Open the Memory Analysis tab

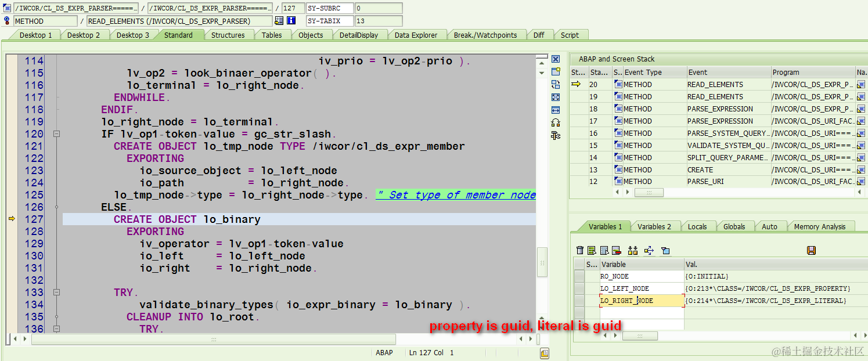819,226
